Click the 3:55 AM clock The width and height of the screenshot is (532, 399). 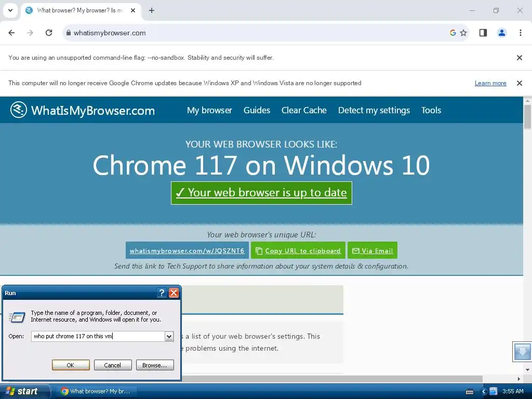513,391
